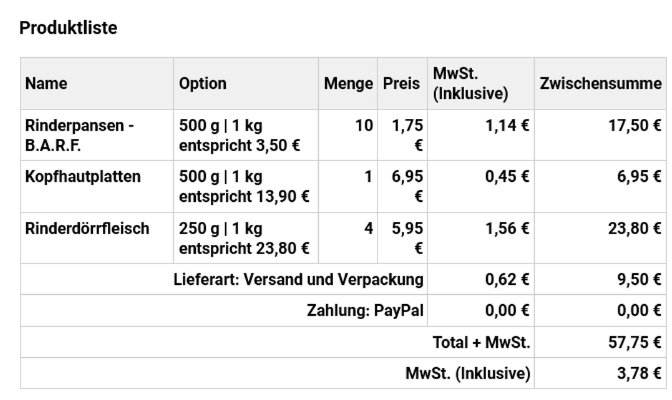Click the included VAT total 3,78 €
The width and height of the screenshot is (672, 400).
point(640,374)
